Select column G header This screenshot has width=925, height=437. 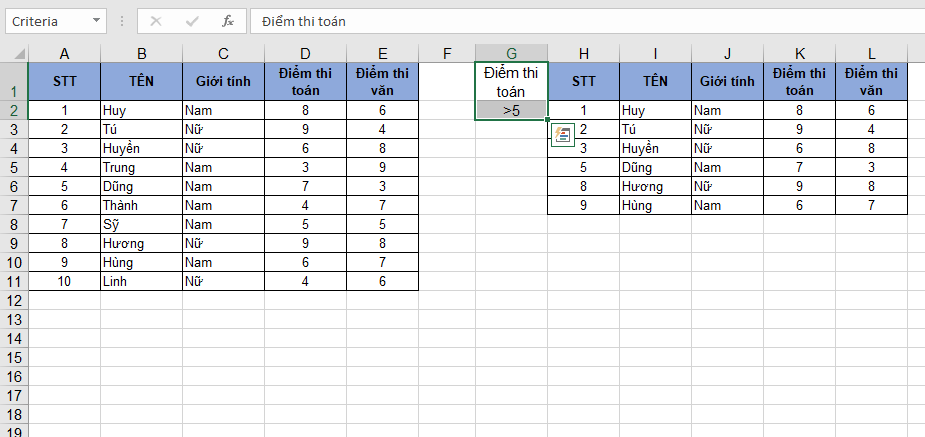point(511,53)
